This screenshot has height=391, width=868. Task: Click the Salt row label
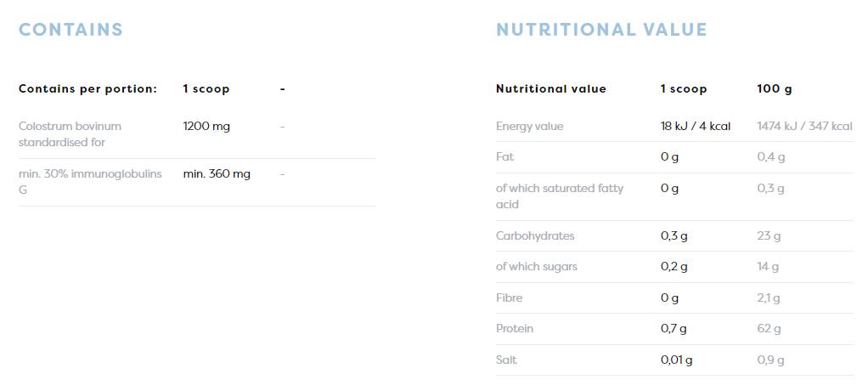tap(506, 360)
